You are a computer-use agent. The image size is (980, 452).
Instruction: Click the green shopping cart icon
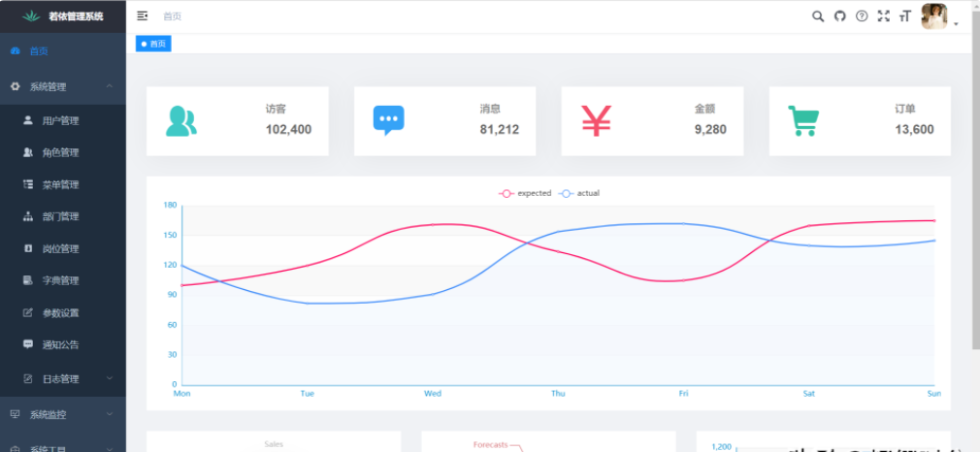coord(803,121)
